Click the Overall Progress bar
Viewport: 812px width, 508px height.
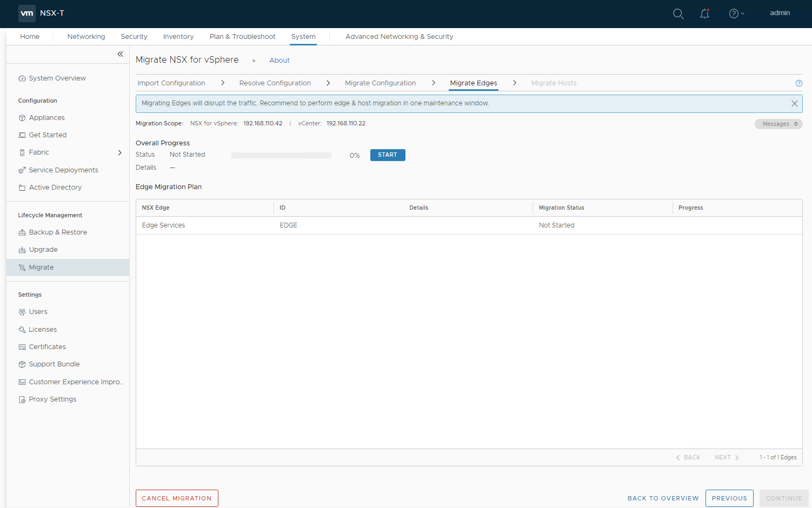click(x=281, y=155)
